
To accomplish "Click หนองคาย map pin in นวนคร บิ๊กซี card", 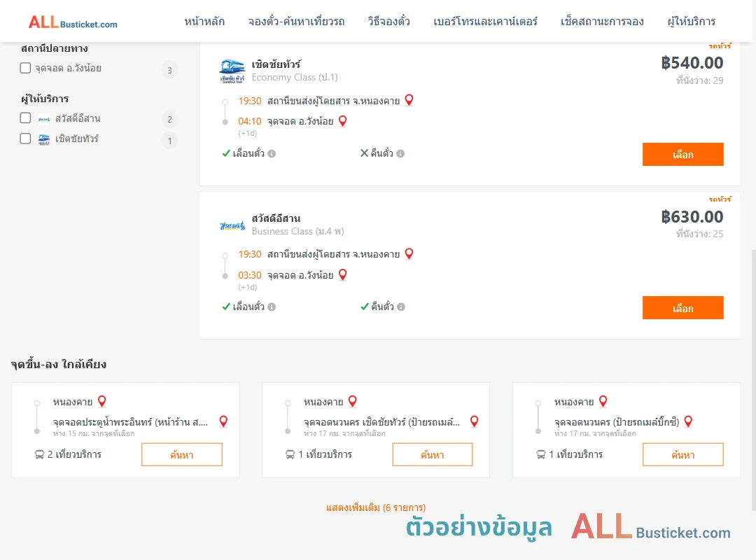I will point(603,401).
